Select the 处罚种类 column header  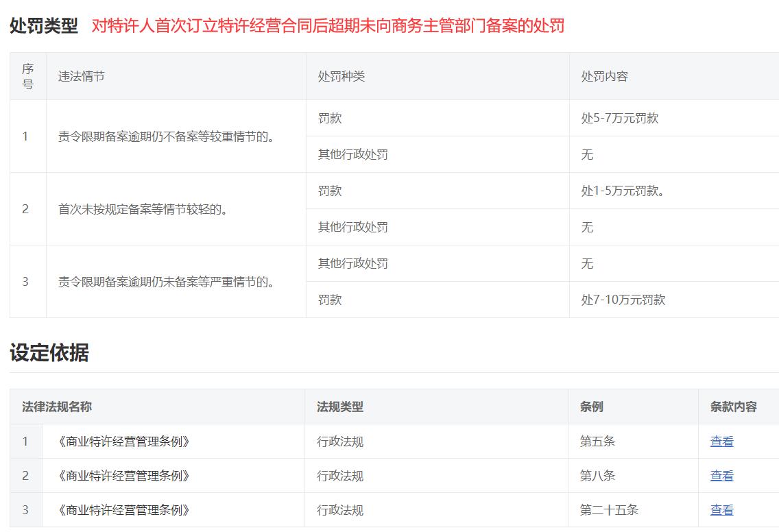pos(341,76)
